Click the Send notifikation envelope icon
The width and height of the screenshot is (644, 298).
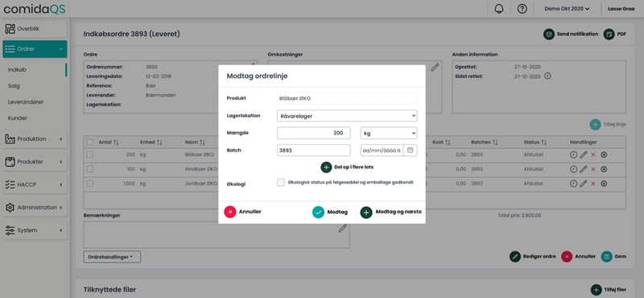549,34
